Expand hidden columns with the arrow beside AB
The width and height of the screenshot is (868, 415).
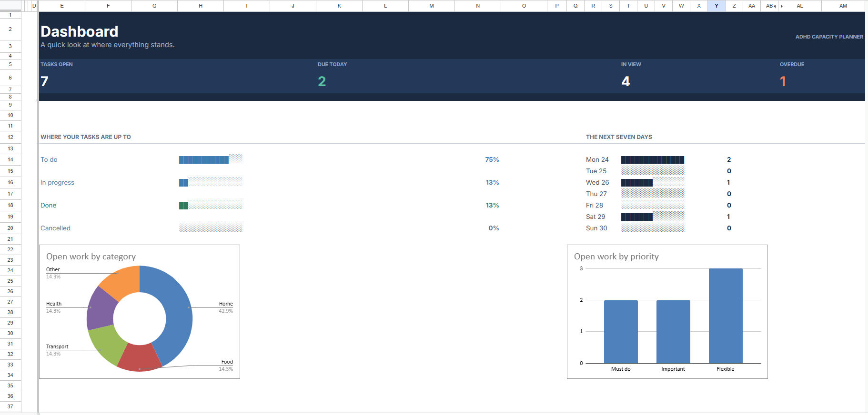(x=775, y=6)
